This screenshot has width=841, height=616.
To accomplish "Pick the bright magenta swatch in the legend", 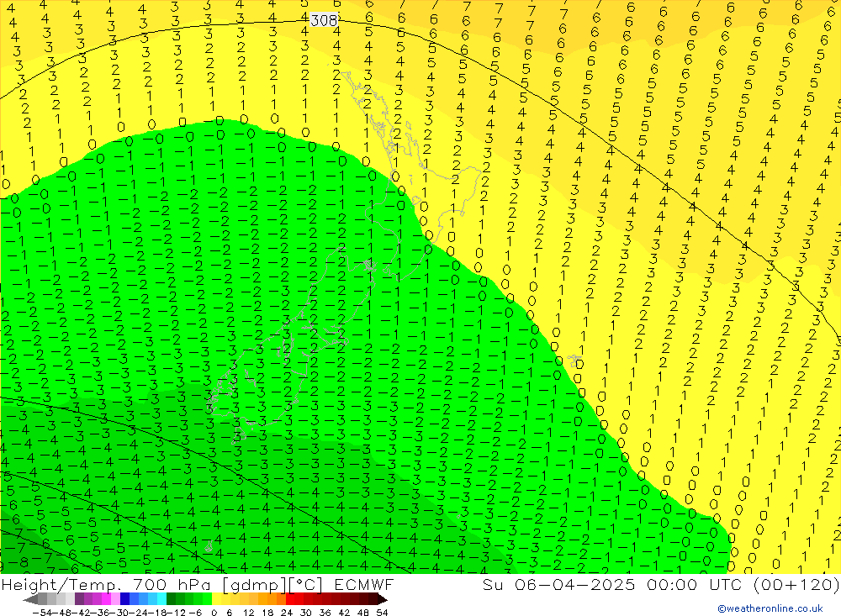I will coord(106,599).
